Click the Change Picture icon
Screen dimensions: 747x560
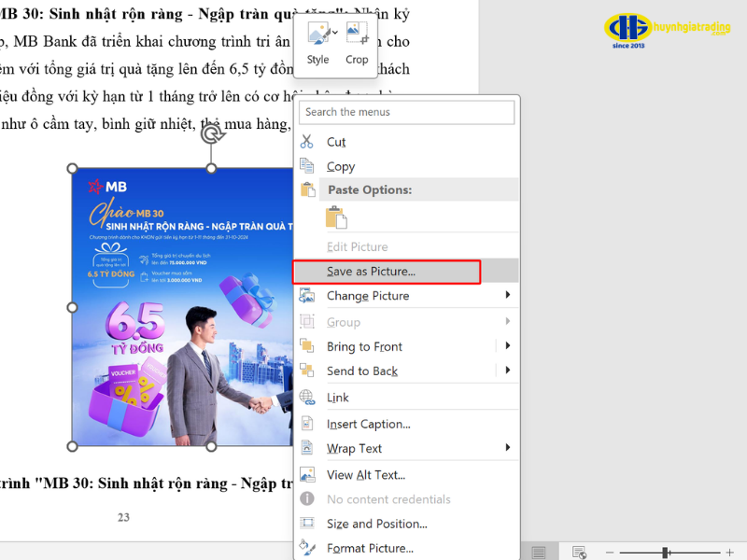[307, 296]
